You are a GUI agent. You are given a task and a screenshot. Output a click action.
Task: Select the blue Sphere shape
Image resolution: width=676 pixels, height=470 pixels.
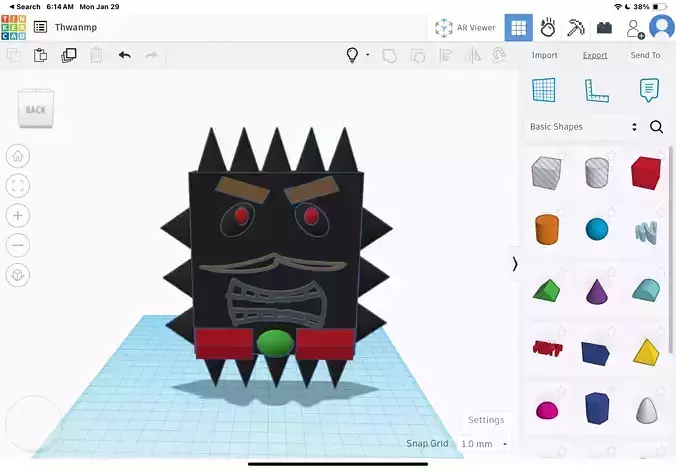[x=597, y=229]
